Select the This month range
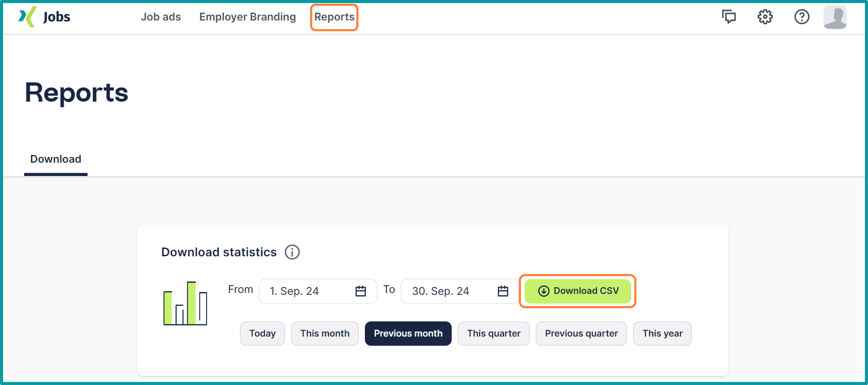The height and width of the screenshot is (385, 868). 325,333
